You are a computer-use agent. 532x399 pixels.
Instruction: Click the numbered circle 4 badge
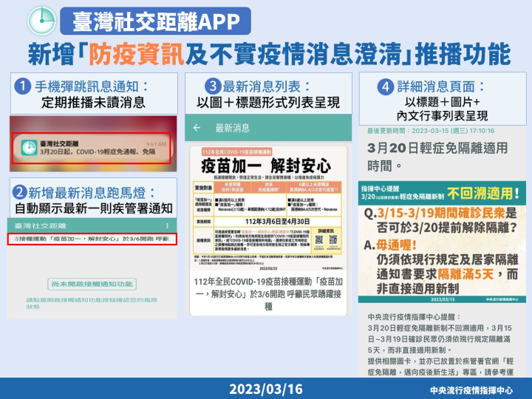coord(384,86)
